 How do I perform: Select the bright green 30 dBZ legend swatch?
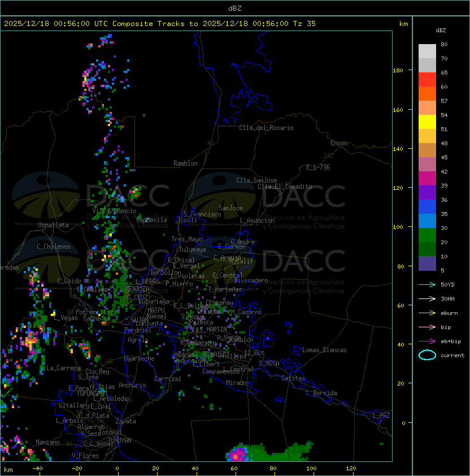click(427, 235)
